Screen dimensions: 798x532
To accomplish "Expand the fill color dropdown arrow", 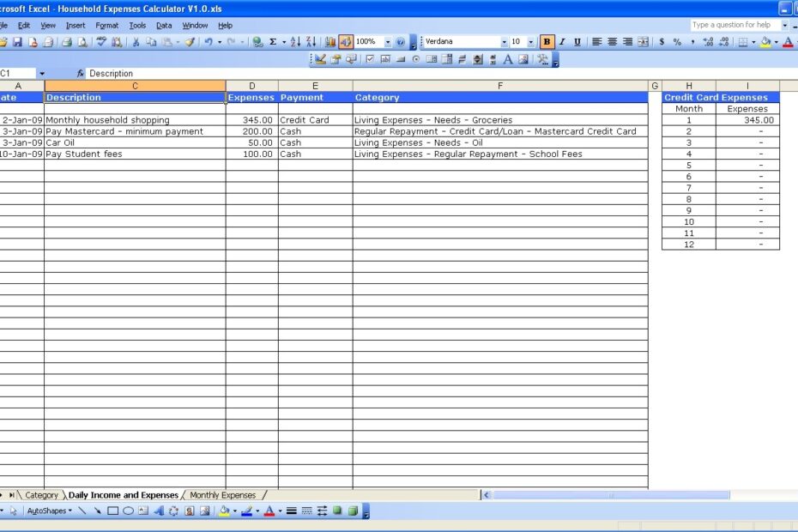I will pos(776,40).
